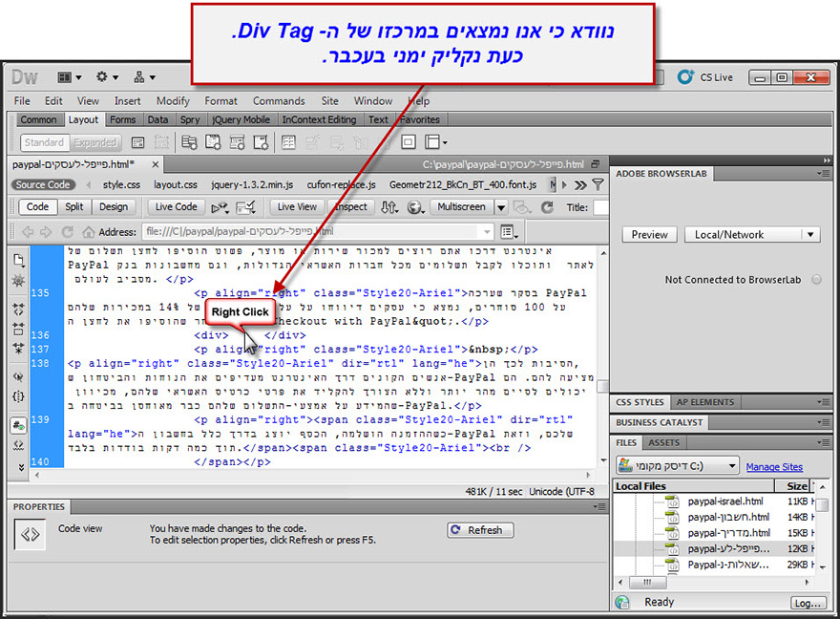
Task: Click the Spry Collapsible Panel icon
Action: tap(261, 142)
